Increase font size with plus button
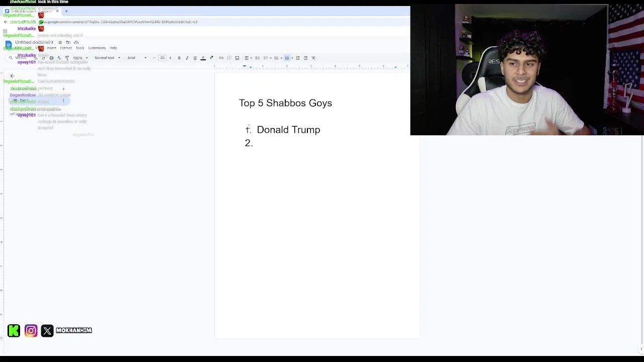This screenshot has height=362, width=644. pos(170,58)
